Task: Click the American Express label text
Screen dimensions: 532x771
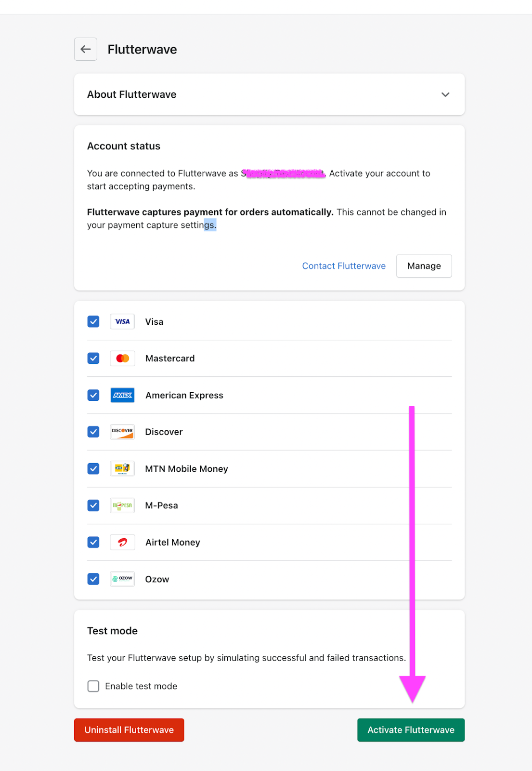Action: (184, 395)
